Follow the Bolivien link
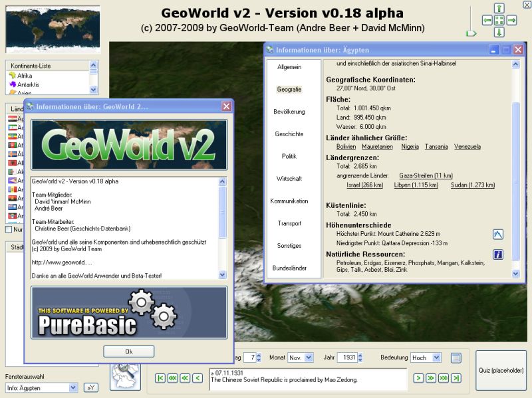Viewport: 532px width, 398px height. pyautogui.click(x=346, y=147)
